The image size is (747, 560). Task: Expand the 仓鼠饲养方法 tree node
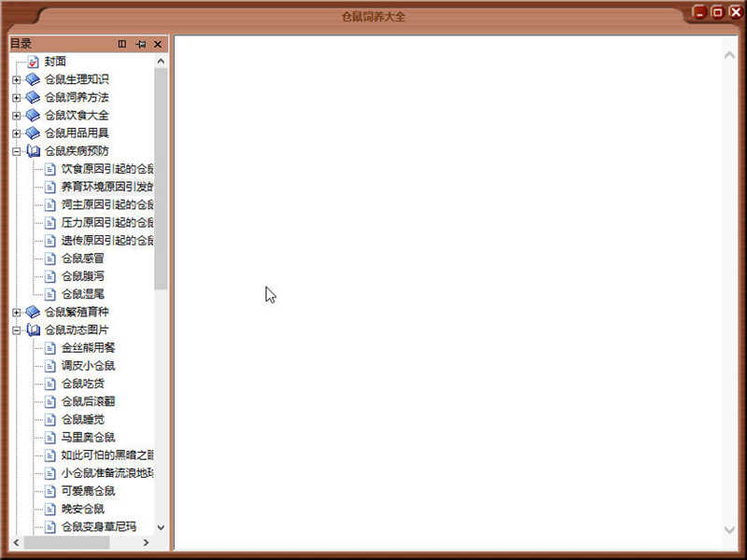point(17,98)
